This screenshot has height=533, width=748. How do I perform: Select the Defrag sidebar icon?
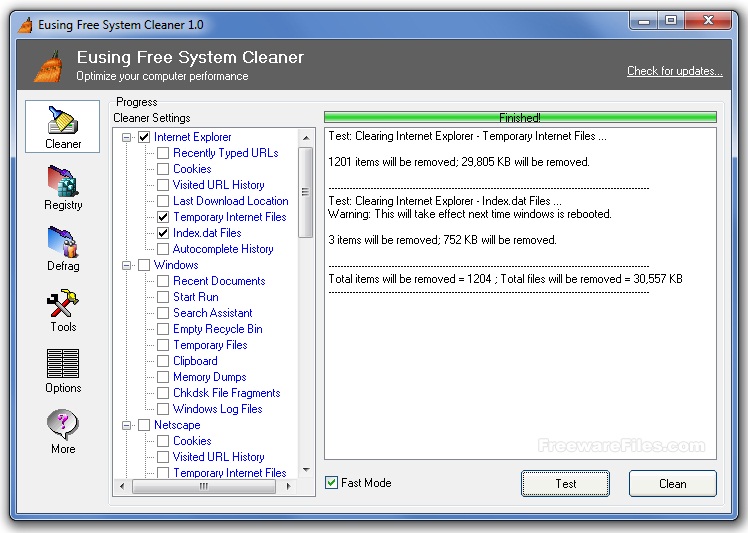click(x=62, y=247)
